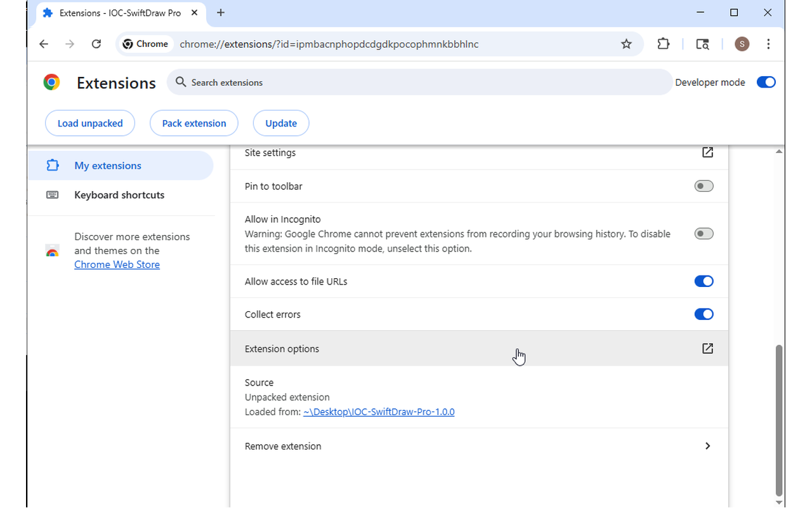The image size is (812, 508).
Task: Open Extension options external link icon
Action: [x=707, y=349]
